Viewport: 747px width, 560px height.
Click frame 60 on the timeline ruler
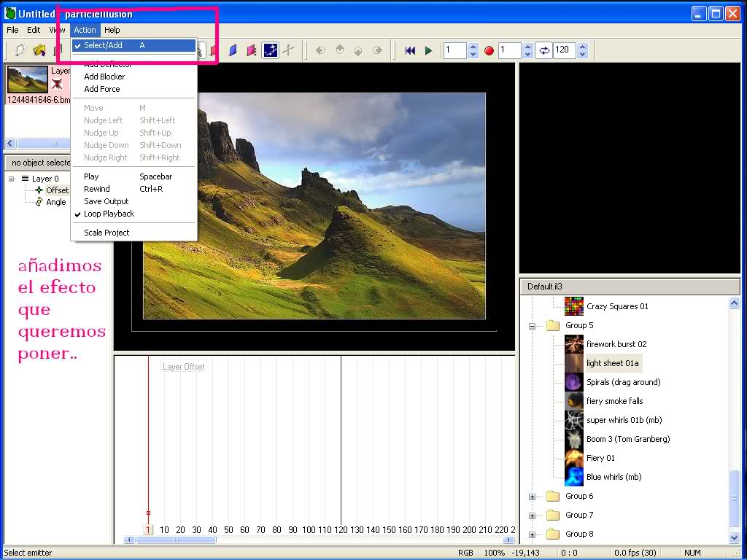(x=244, y=529)
